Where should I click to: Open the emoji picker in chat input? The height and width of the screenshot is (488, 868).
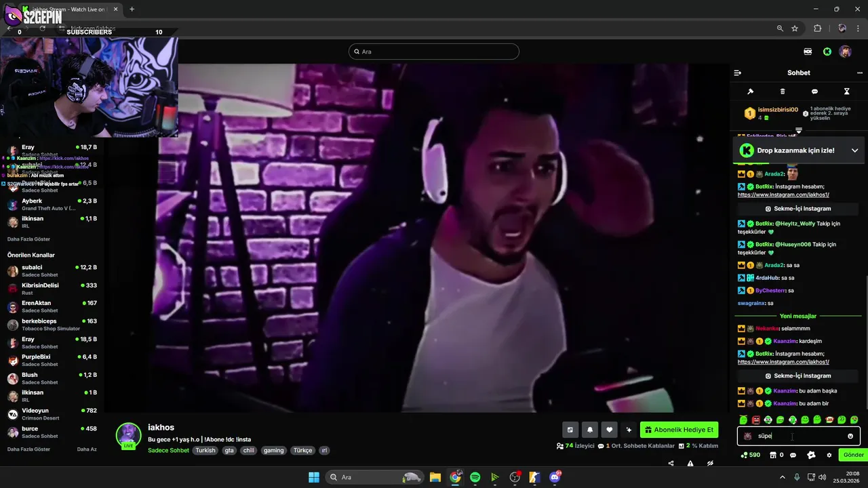850,436
